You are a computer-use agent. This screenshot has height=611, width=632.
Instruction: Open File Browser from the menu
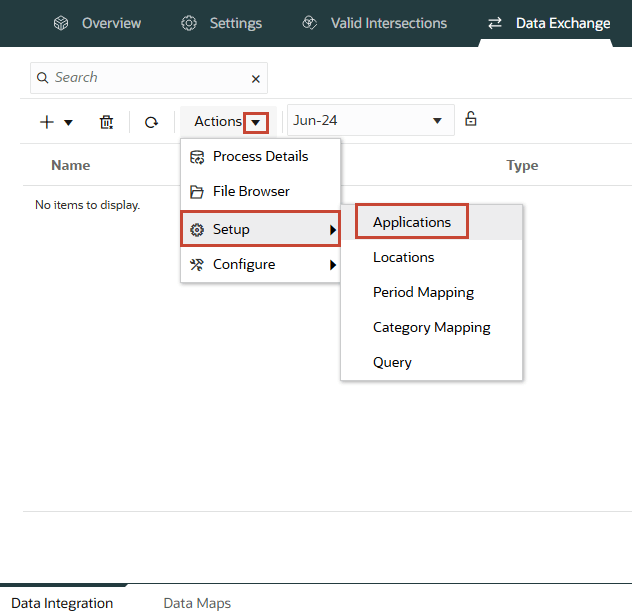[x=260, y=191]
